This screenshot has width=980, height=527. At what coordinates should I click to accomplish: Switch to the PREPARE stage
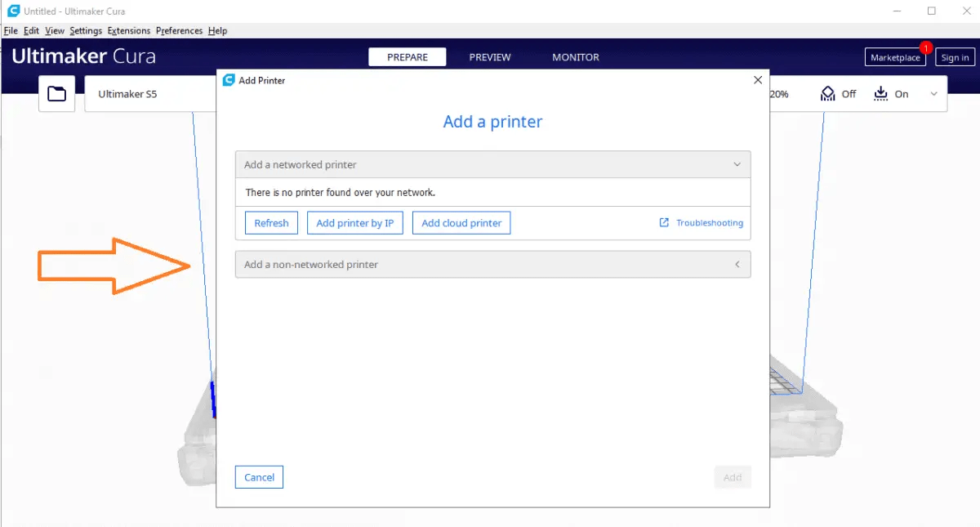coord(408,57)
